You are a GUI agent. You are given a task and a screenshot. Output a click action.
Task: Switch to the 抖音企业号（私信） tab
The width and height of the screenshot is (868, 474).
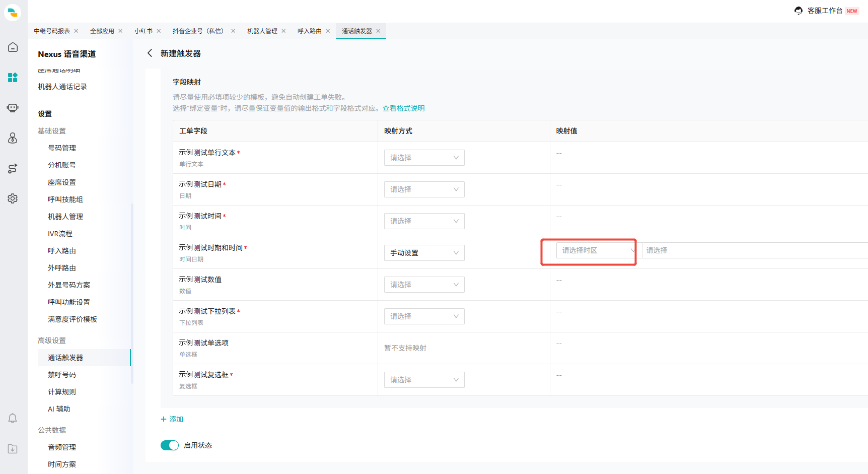coord(199,31)
